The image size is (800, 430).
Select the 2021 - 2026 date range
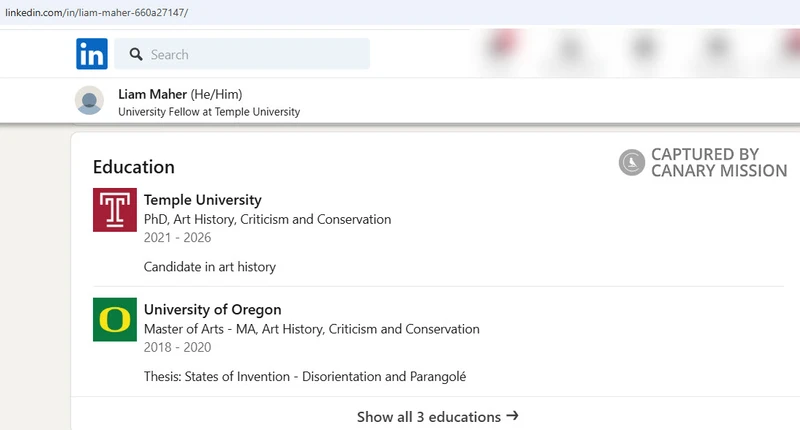(178, 238)
